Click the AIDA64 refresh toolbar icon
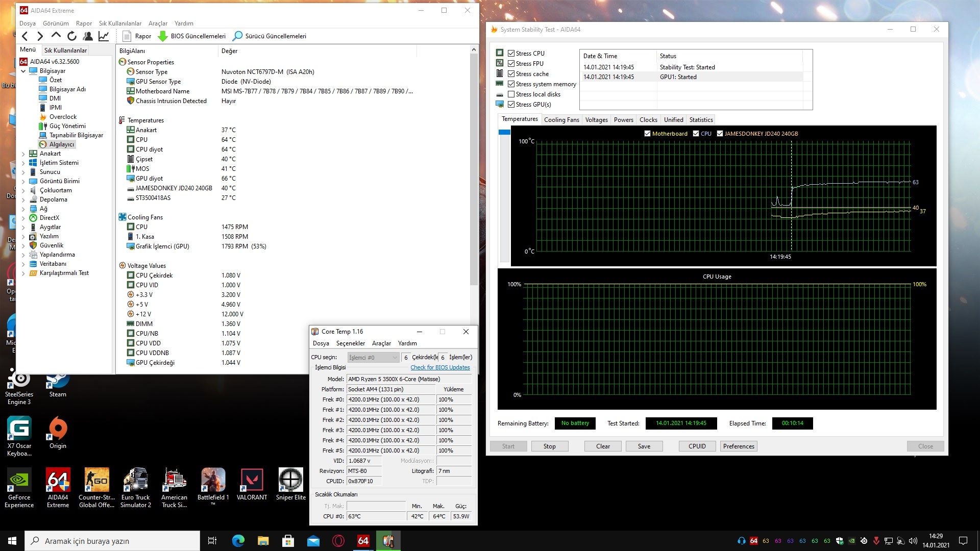 (72, 36)
